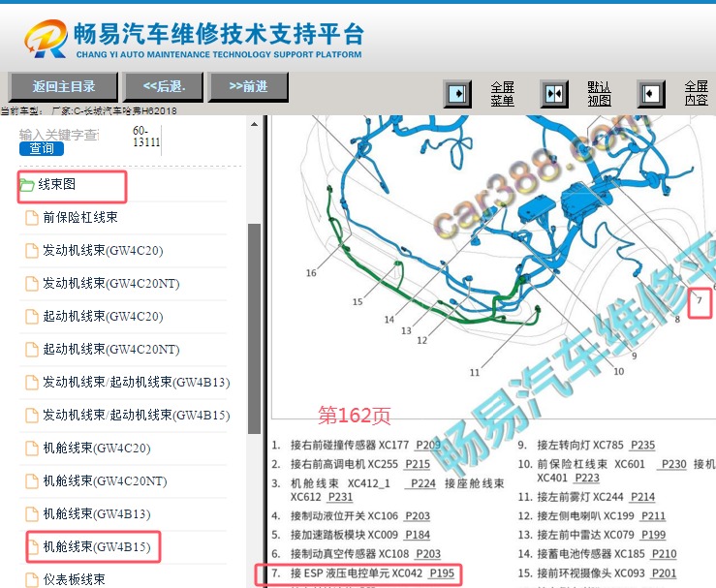The image size is (716, 588).
Task: Click the keyword search input field
Action: pyautogui.click(x=59, y=135)
